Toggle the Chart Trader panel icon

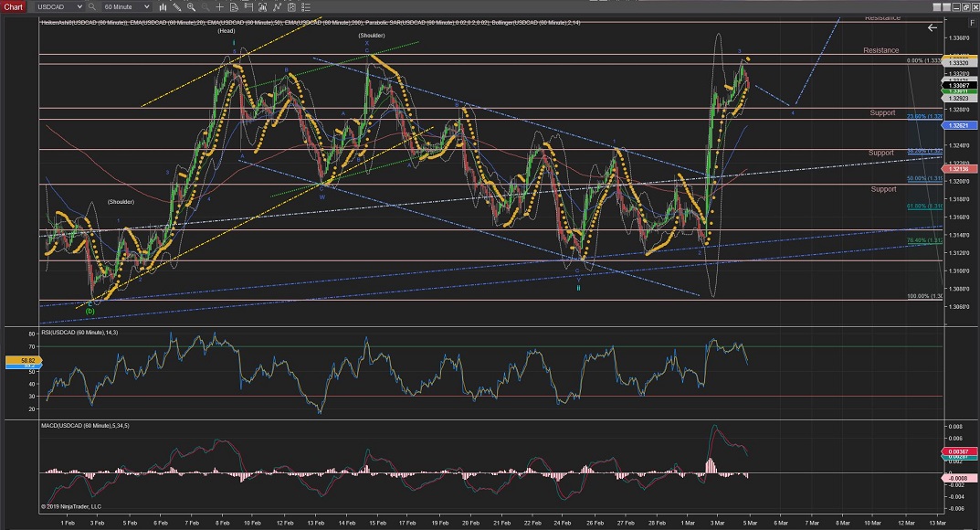248,7
